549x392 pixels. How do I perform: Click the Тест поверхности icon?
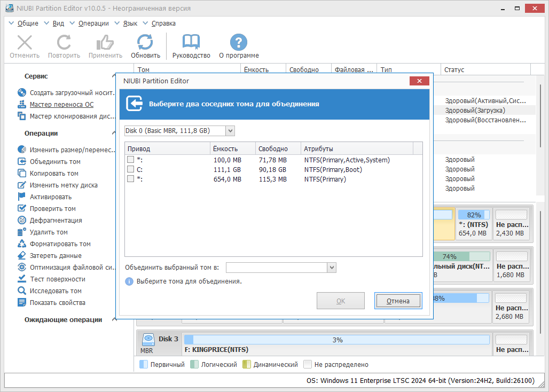click(x=22, y=279)
